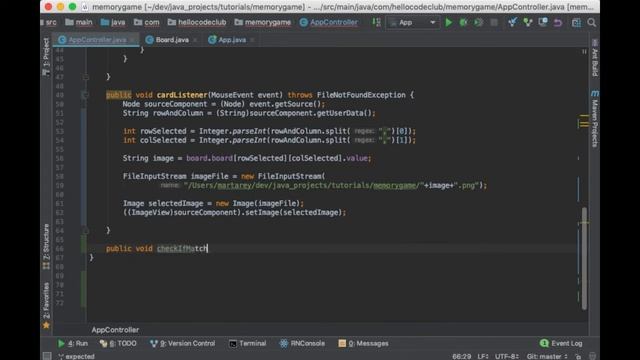Click AppController class in navigation bar
This screenshot has width=640, height=360.
tap(329, 22)
